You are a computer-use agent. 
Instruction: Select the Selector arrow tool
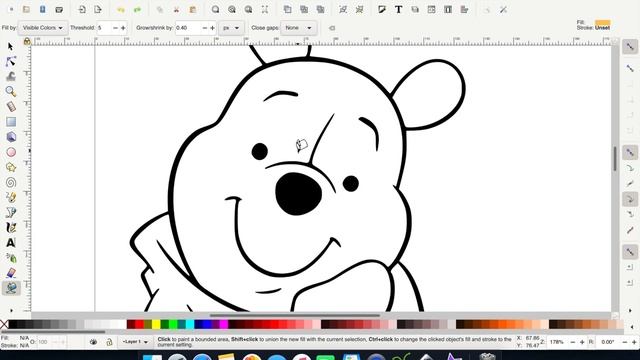coord(10,47)
